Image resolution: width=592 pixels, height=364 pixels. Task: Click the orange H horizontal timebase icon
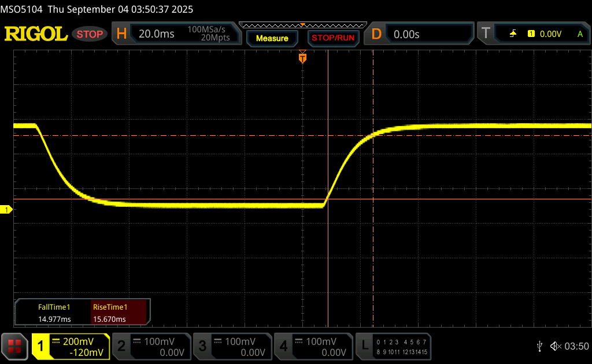121,34
